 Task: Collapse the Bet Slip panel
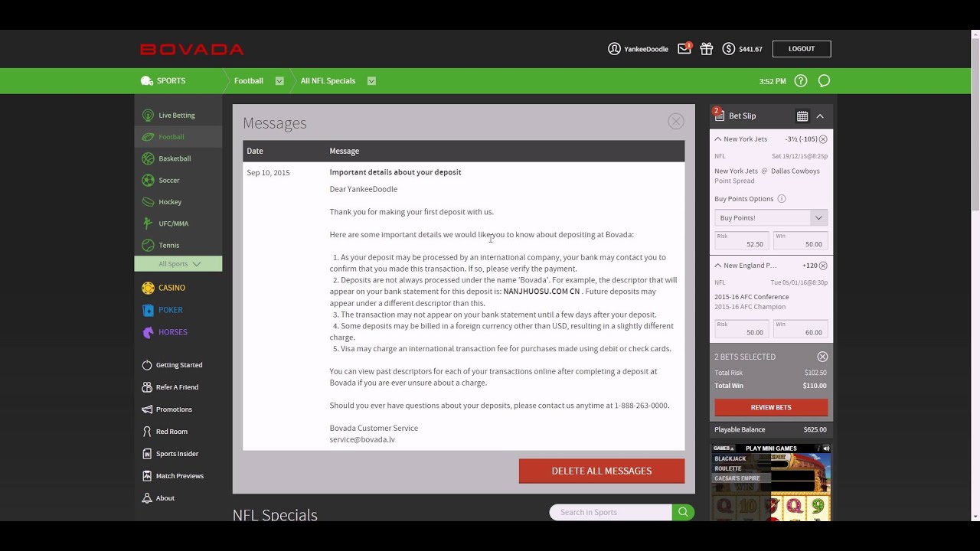[x=820, y=116]
